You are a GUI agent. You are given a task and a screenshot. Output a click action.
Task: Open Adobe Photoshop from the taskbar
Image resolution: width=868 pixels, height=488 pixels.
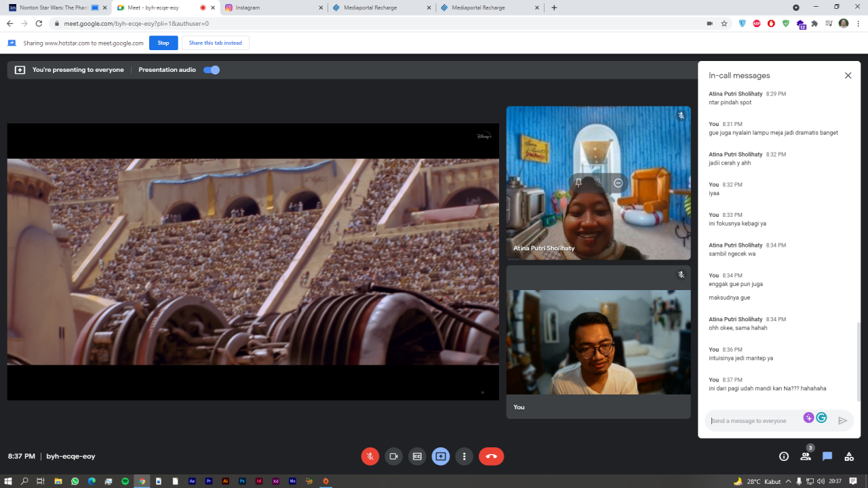(x=242, y=481)
